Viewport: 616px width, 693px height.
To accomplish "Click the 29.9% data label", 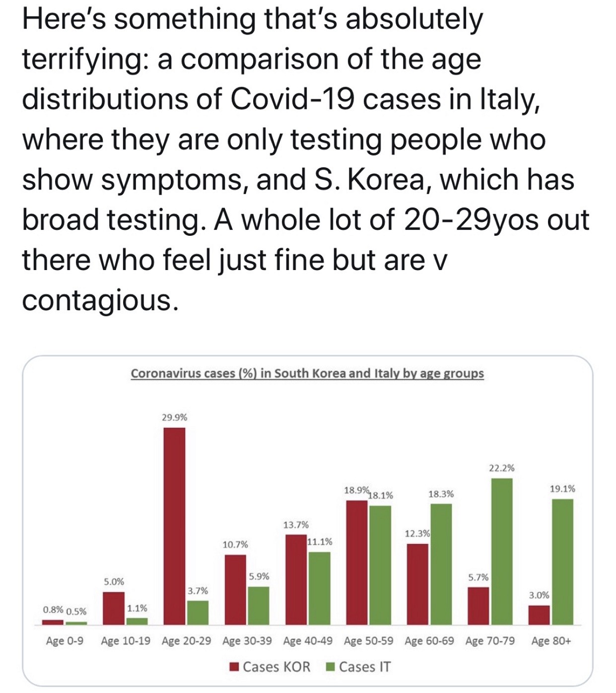I will 174,417.
